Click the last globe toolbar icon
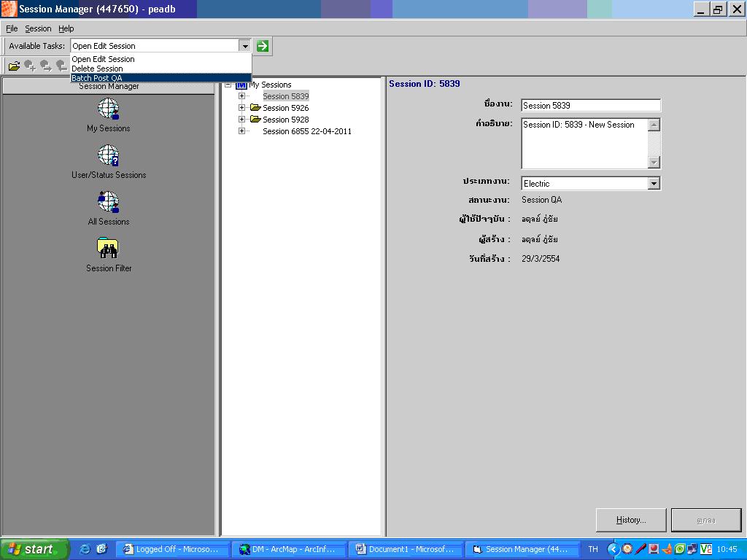The width and height of the screenshot is (747, 560). pos(61,66)
